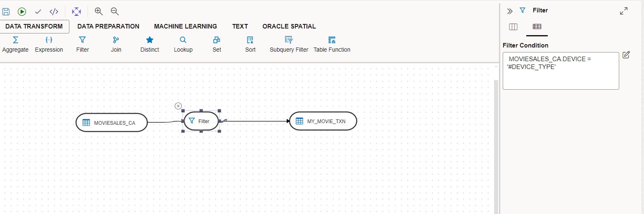Screen dimensions: 644x214
Task: Pick the Join transform component
Action: 116,44
